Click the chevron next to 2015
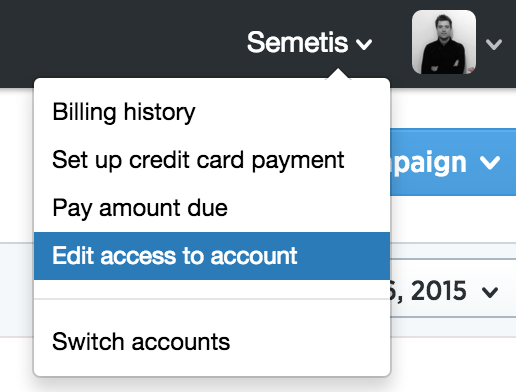 (490, 292)
